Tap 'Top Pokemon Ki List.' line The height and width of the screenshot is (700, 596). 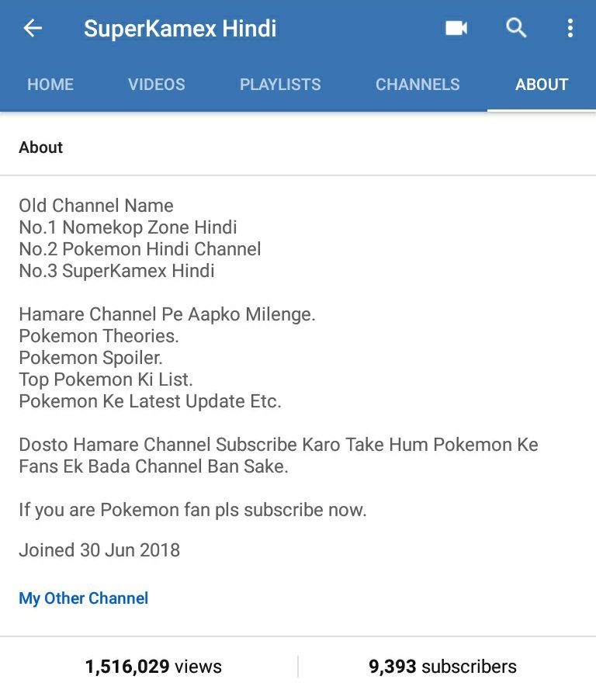pyautogui.click(x=106, y=380)
